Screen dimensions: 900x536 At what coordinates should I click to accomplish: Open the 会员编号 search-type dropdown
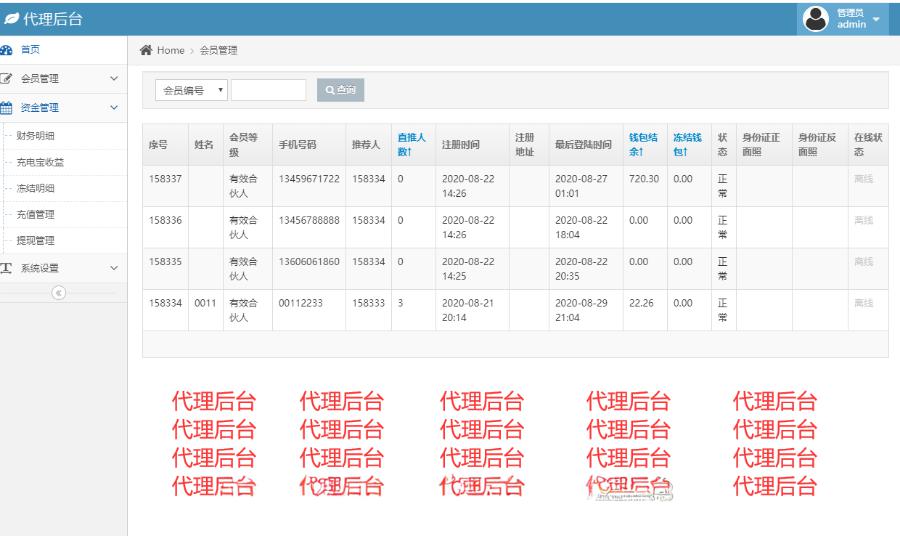point(191,90)
